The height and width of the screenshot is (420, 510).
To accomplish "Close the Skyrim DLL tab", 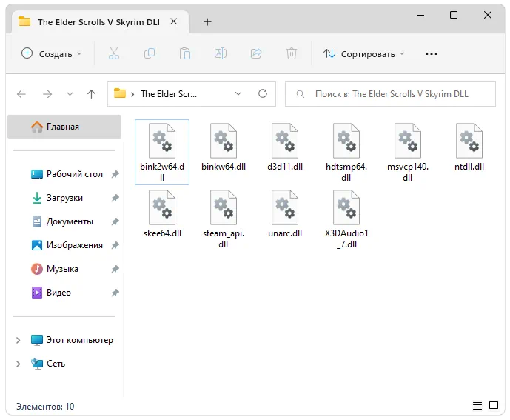I will [174, 21].
